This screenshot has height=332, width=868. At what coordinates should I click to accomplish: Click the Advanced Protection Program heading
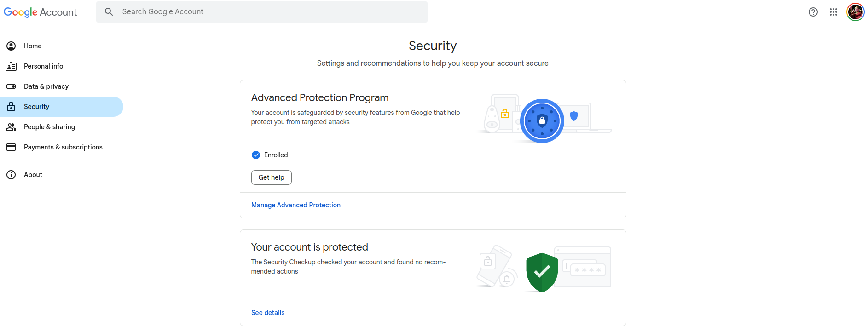(320, 98)
